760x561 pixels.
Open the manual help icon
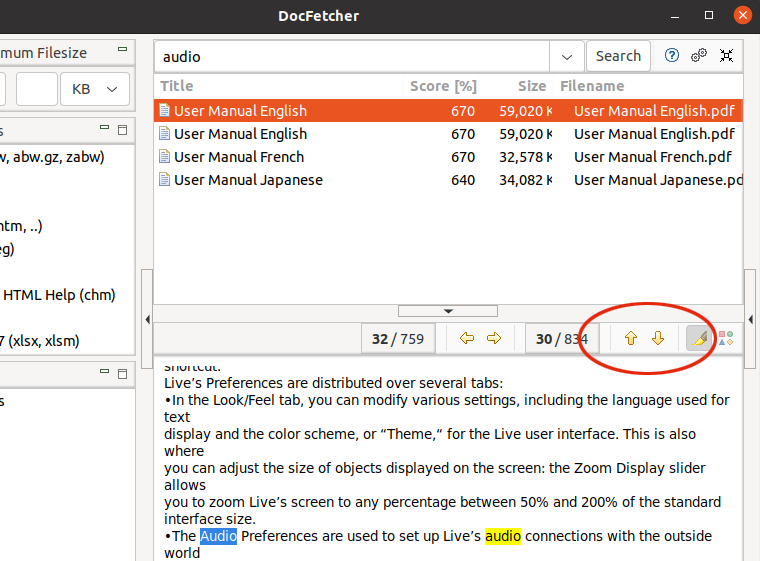click(671, 56)
